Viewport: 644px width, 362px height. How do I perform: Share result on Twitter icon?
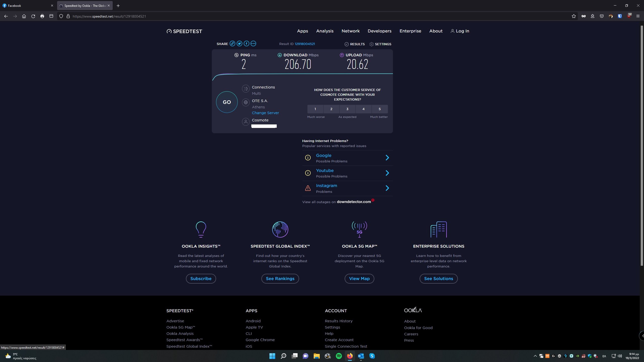point(239,44)
